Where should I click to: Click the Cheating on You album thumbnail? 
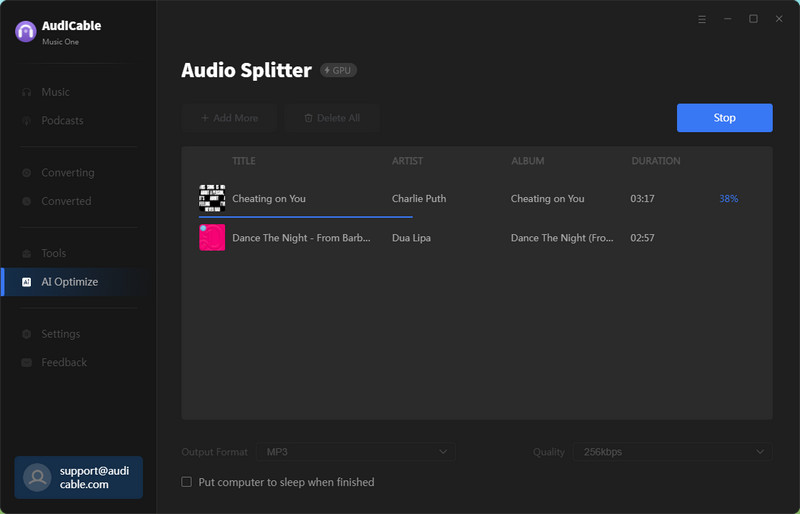click(x=212, y=199)
